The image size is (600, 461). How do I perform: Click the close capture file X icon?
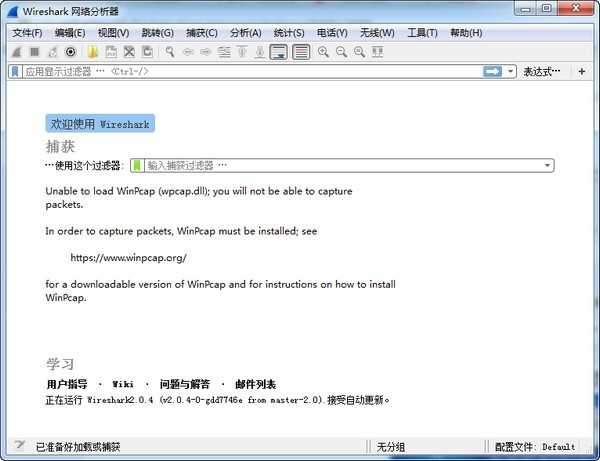tap(129, 52)
